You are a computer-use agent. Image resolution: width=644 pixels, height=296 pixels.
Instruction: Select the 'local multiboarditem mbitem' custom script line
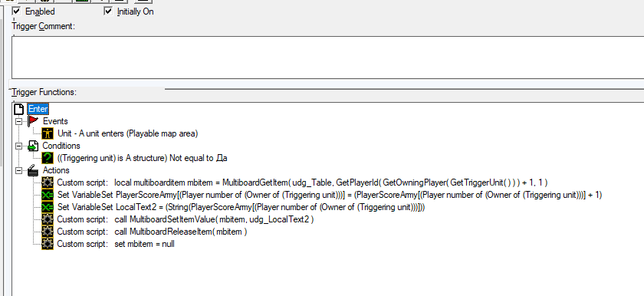point(302,183)
